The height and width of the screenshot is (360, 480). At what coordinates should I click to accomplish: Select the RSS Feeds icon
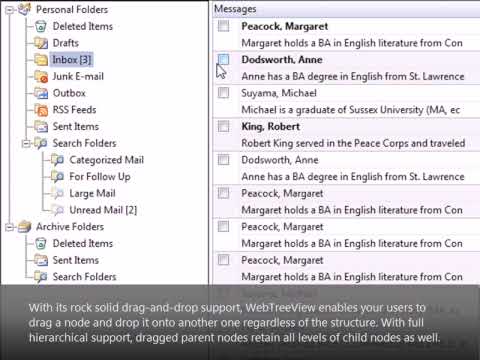point(41,110)
